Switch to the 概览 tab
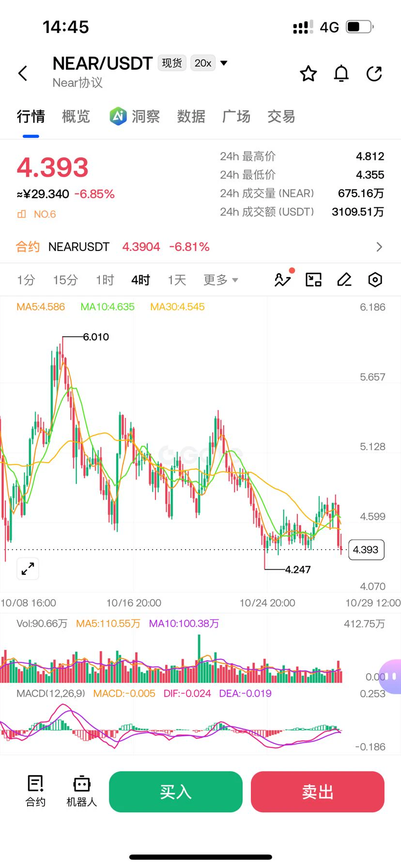Viewport: 401px width, 868px height. pyautogui.click(x=76, y=117)
